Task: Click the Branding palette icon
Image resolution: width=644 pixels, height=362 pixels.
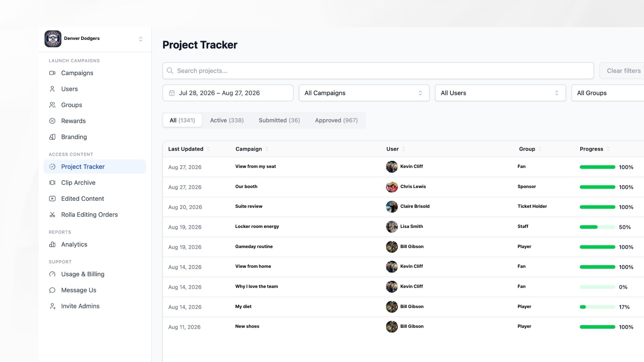Action: coord(52,137)
